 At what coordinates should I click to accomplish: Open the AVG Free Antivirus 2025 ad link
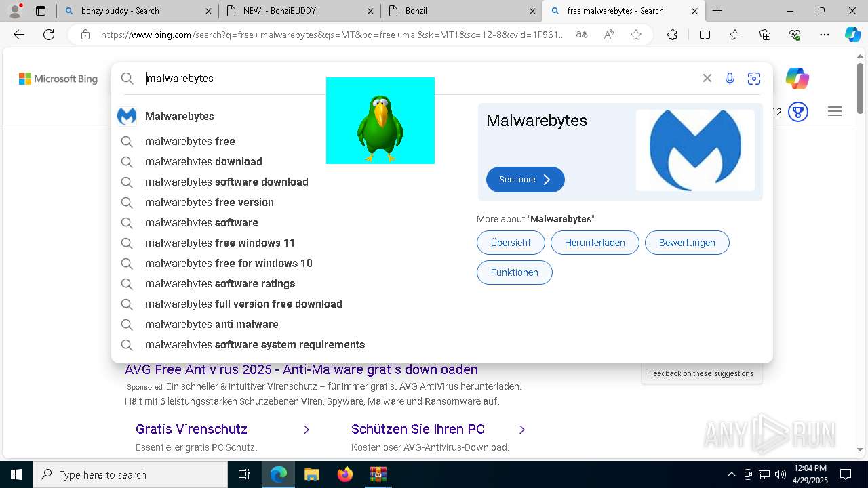301,369
